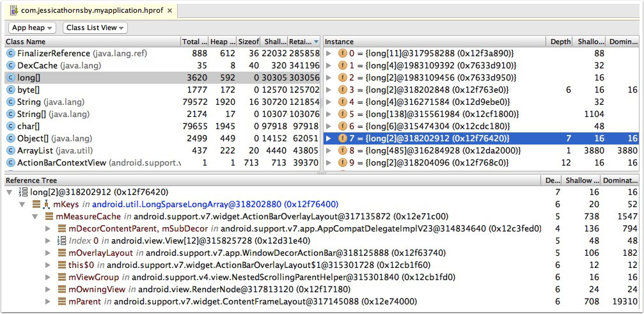
Task: Expand the mParent ContentFrameLayout node
Action: pyautogui.click(x=49, y=302)
